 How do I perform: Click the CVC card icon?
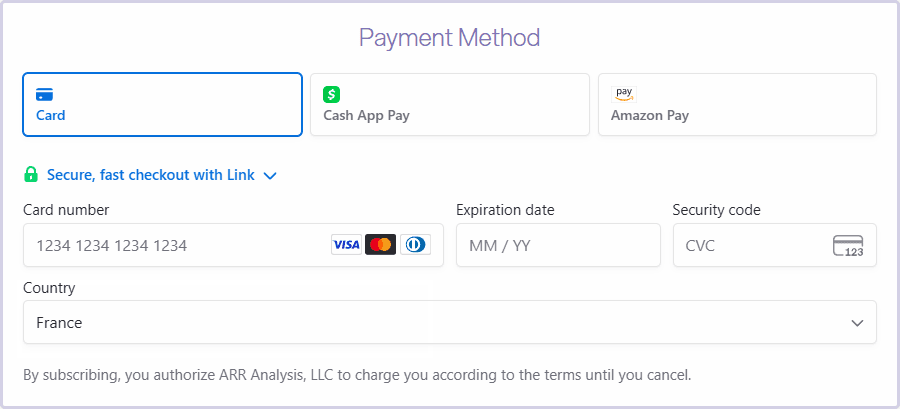[x=848, y=246]
